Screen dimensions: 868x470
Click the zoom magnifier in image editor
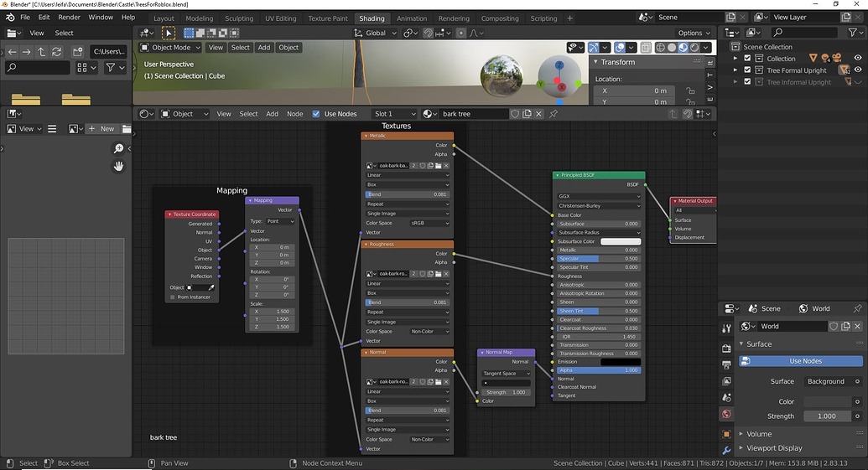click(118, 149)
